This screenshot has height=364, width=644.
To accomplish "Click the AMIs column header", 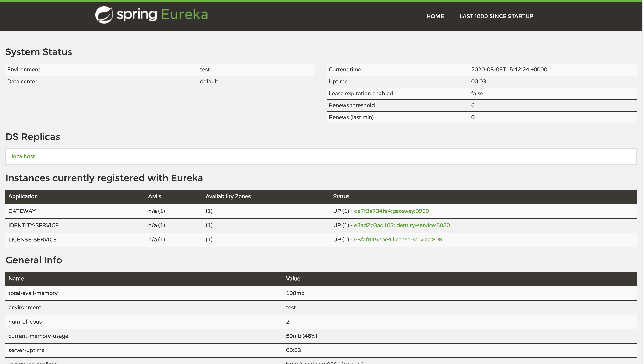I will (154, 196).
